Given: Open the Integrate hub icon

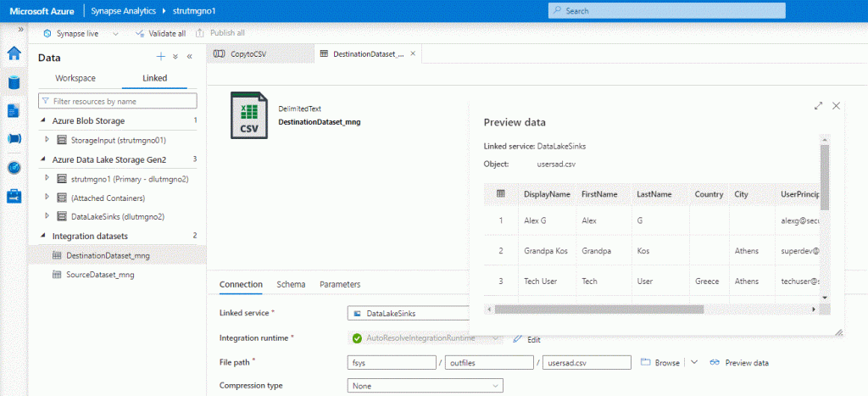Looking at the screenshot, I should point(14,138).
